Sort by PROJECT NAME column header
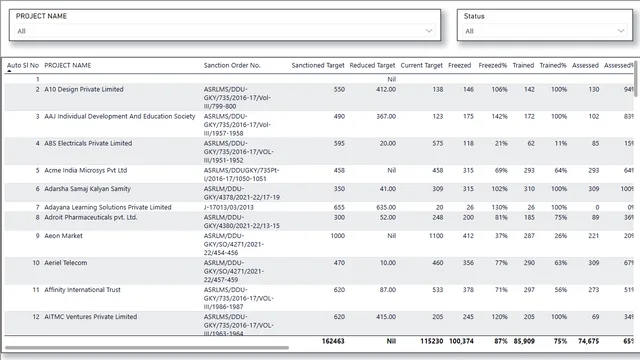This screenshot has height=360, width=640. tap(68, 65)
